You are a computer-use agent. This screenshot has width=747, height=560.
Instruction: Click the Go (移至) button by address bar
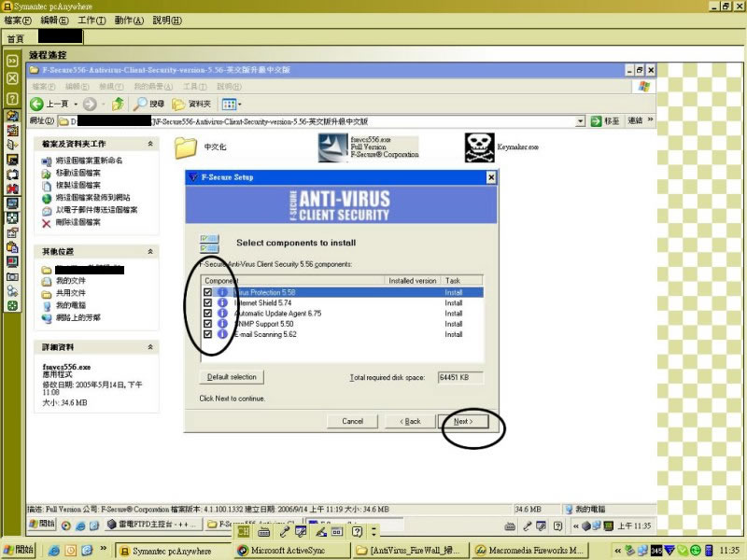[x=604, y=121]
